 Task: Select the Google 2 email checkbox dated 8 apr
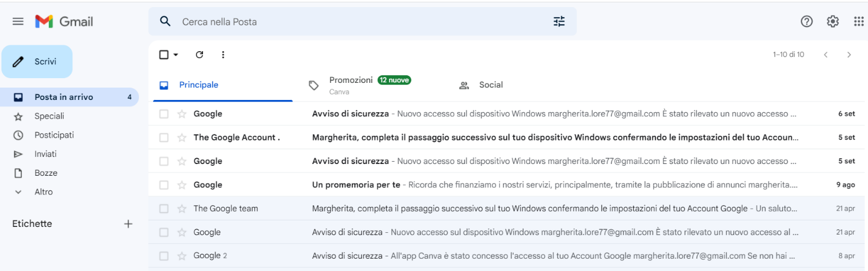click(x=164, y=256)
